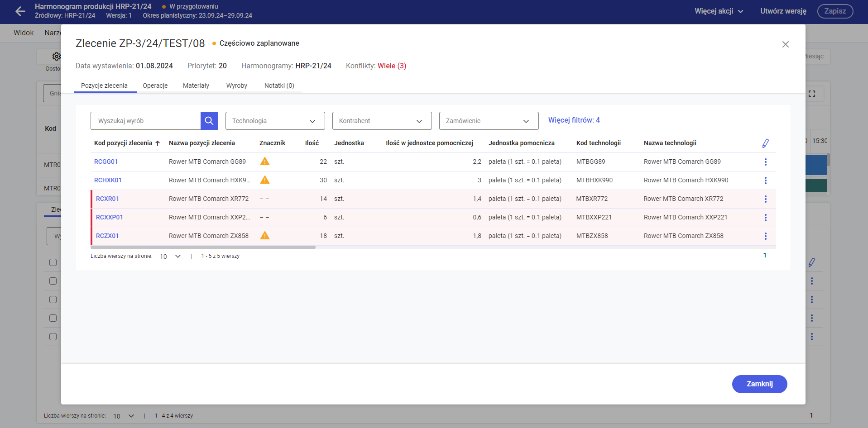Expand the Zamówienie dropdown
Screen dimensions: 868x428
click(489, 121)
